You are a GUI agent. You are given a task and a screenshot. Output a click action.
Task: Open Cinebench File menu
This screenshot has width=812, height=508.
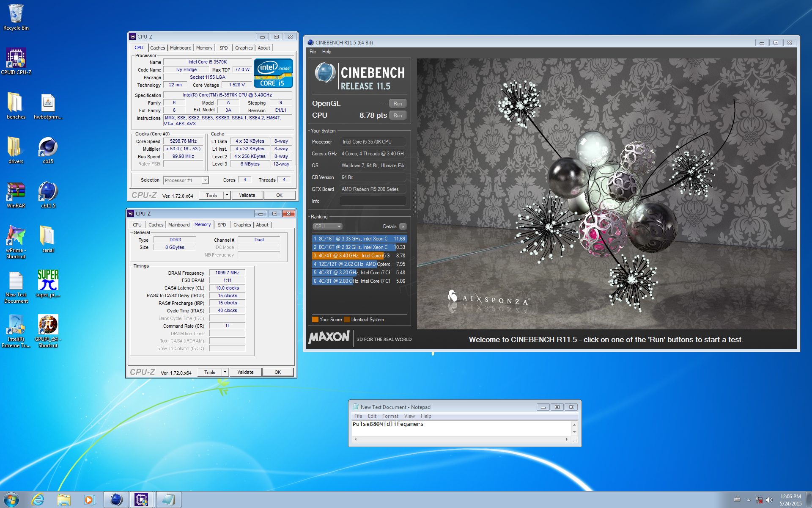click(x=313, y=52)
